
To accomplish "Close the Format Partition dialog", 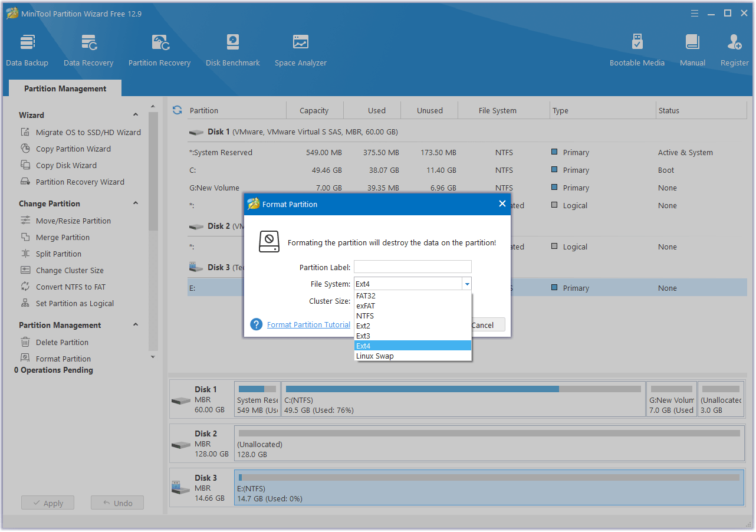I will click(x=502, y=203).
